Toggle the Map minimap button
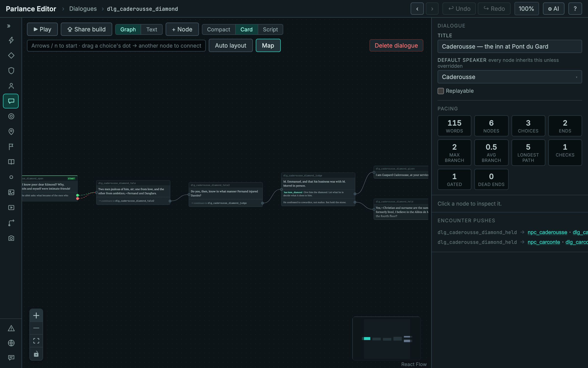This screenshot has width=588, height=368. [268, 46]
